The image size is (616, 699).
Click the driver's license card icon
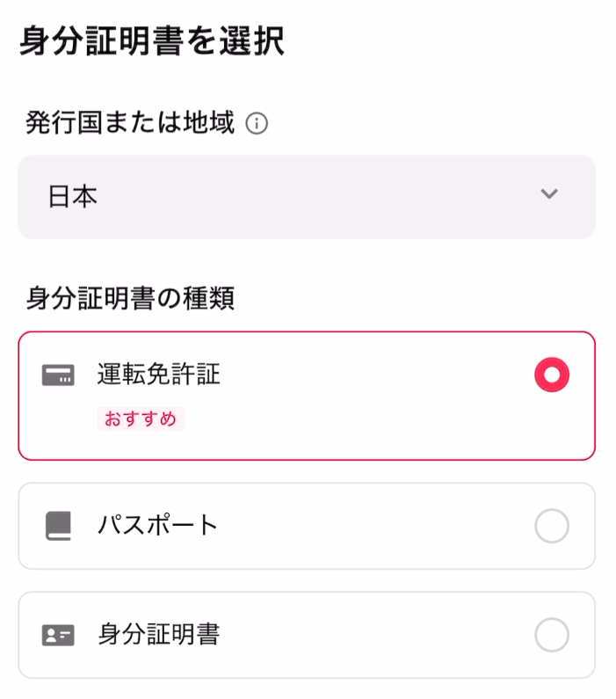58,375
